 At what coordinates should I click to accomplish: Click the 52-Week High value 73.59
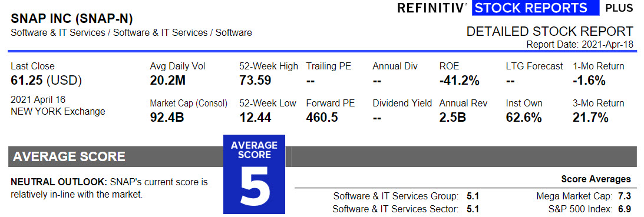pyautogui.click(x=255, y=81)
